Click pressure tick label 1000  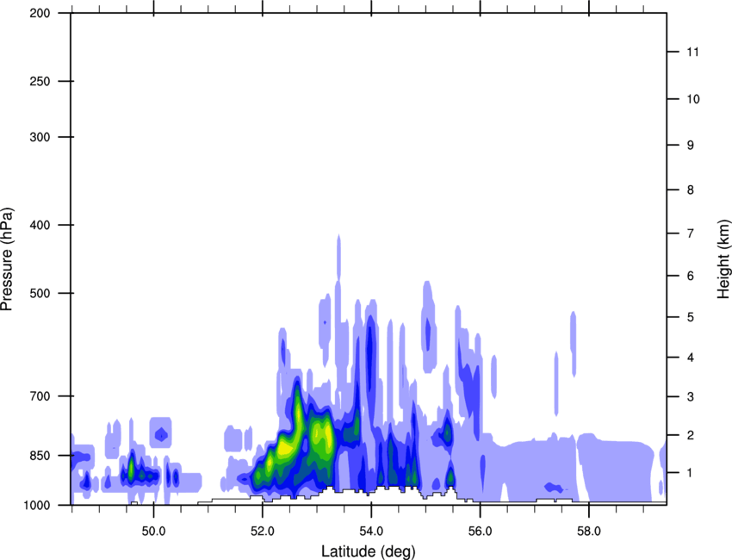[36, 505]
